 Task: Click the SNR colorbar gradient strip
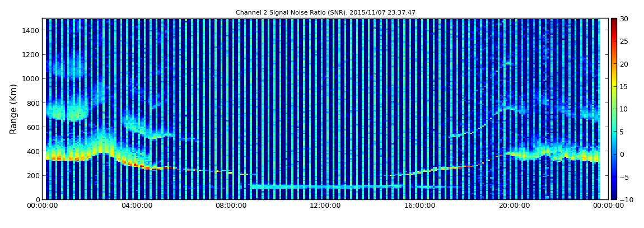point(614,109)
